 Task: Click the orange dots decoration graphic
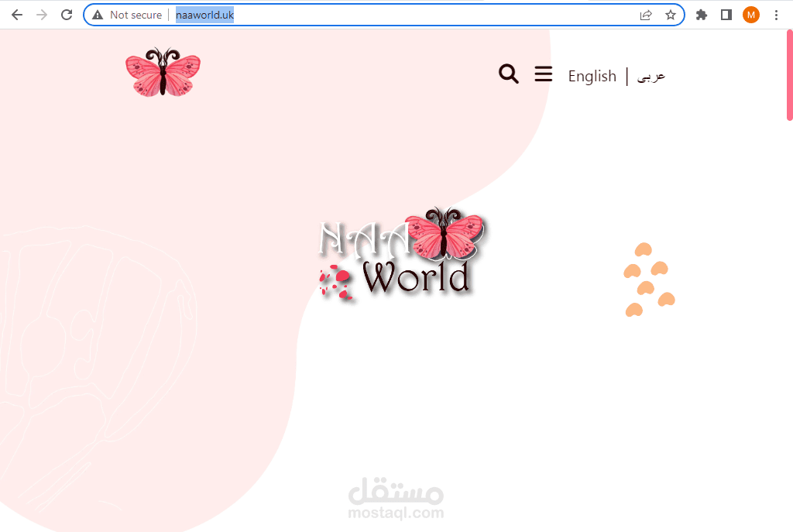tap(649, 279)
